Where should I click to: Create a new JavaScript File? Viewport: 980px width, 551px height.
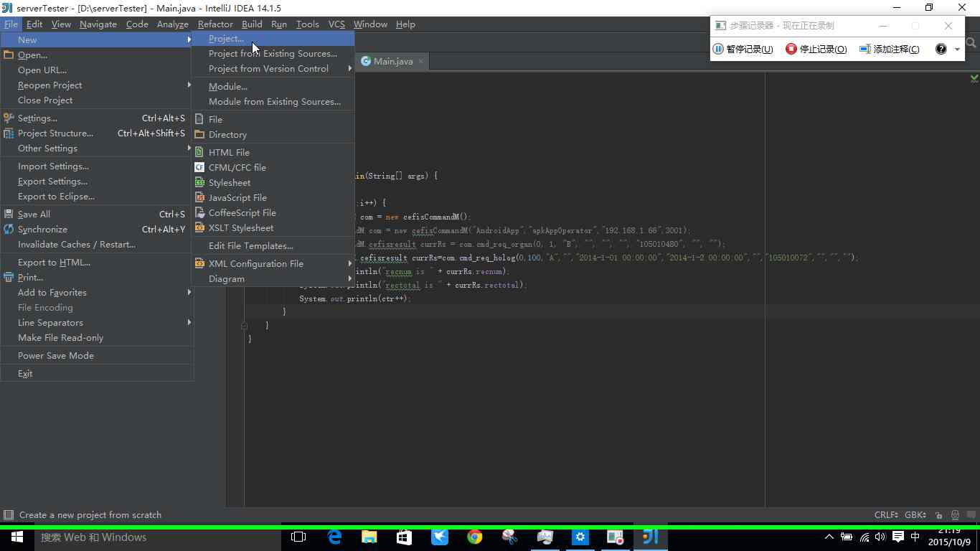(273, 198)
